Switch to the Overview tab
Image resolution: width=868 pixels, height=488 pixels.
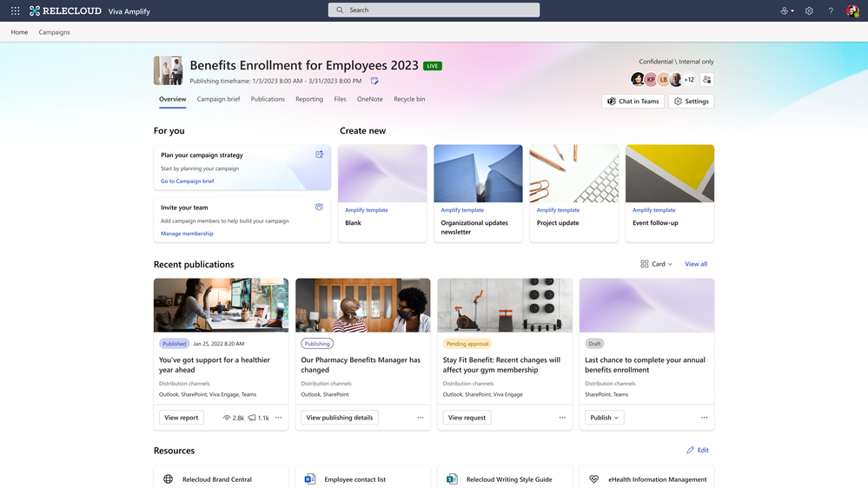tap(173, 99)
